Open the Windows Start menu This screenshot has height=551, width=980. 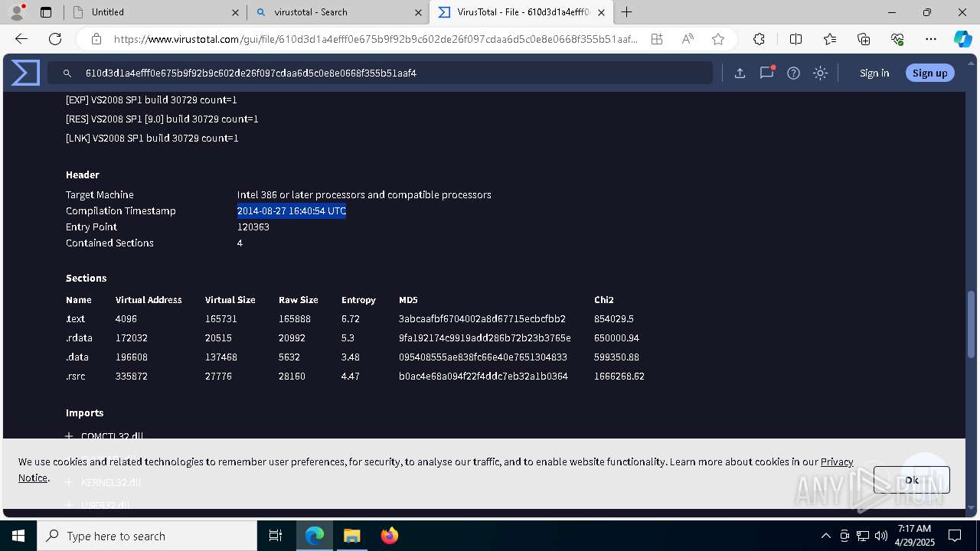point(18,536)
